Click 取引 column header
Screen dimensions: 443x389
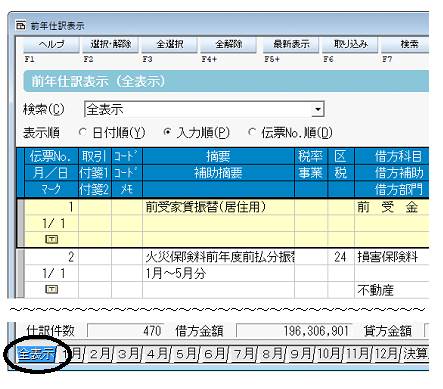point(95,156)
